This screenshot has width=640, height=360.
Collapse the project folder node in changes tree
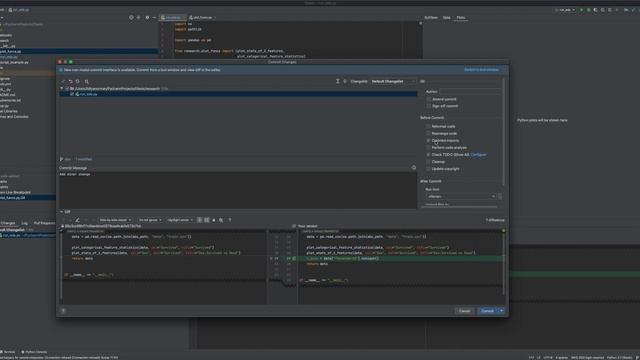coord(62,89)
